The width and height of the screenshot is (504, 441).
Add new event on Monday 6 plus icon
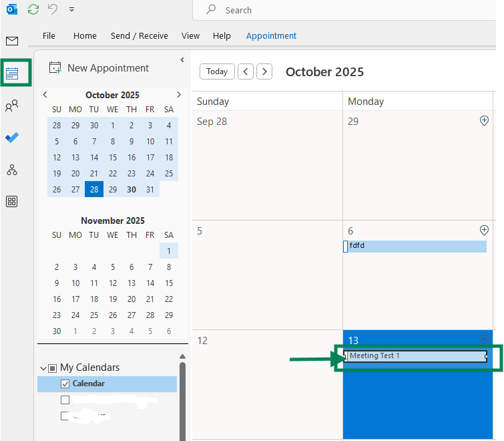click(x=484, y=231)
